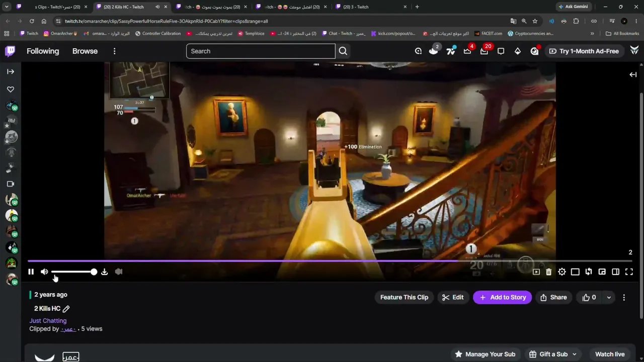
Task: Click Manage Your Sub
Action: 485,354
